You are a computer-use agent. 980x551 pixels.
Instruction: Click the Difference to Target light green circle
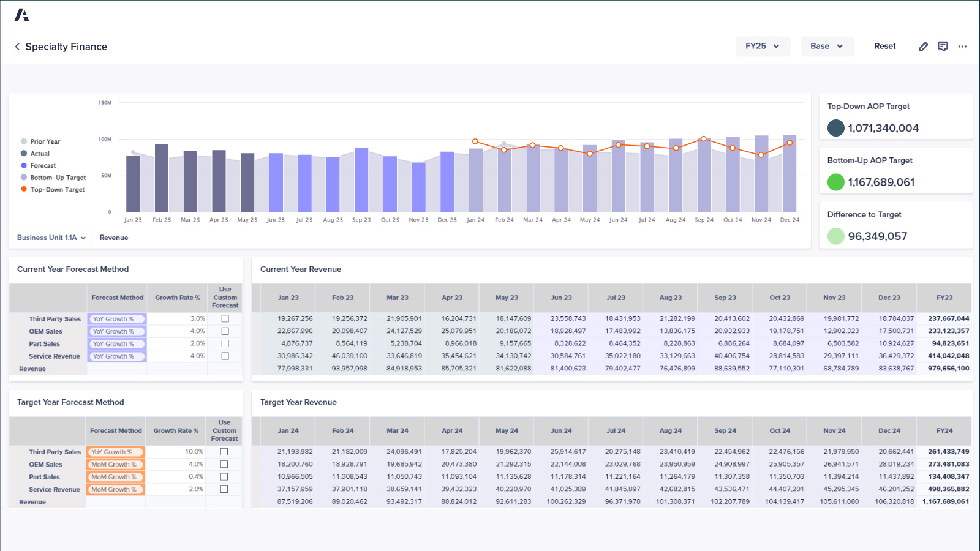click(x=835, y=236)
